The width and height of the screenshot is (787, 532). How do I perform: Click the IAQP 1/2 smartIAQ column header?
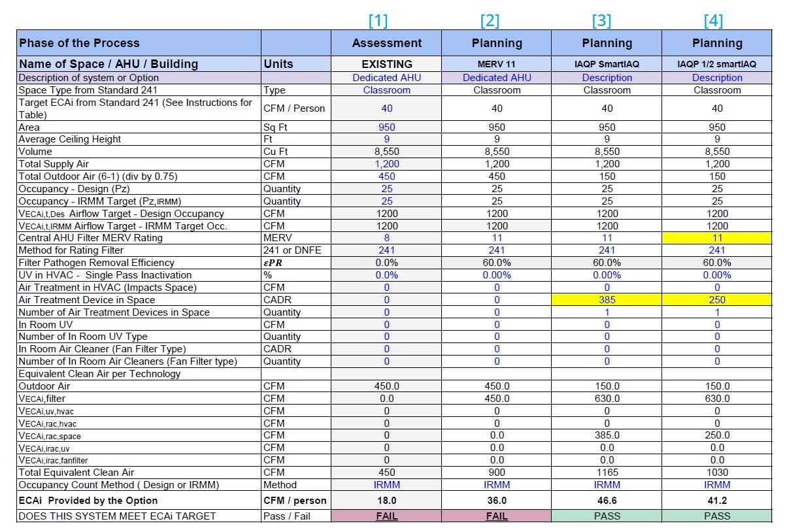tap(717, 64)
